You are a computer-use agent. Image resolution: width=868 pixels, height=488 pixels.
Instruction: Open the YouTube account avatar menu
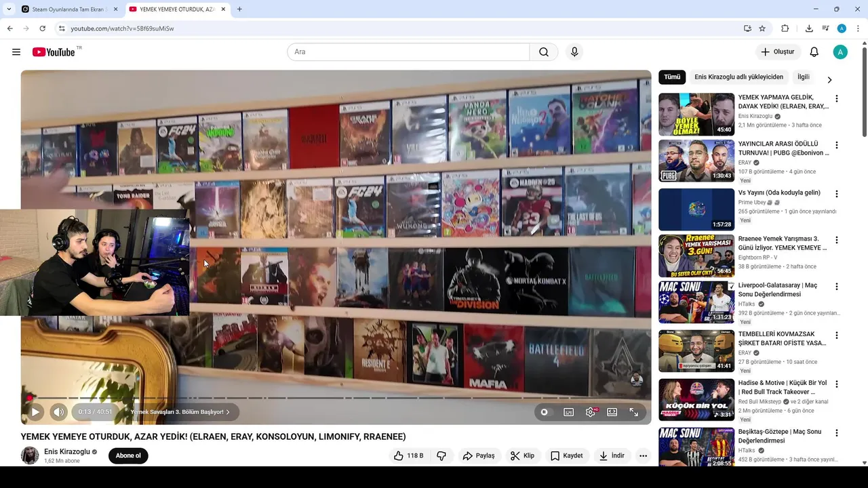(840, 52)
